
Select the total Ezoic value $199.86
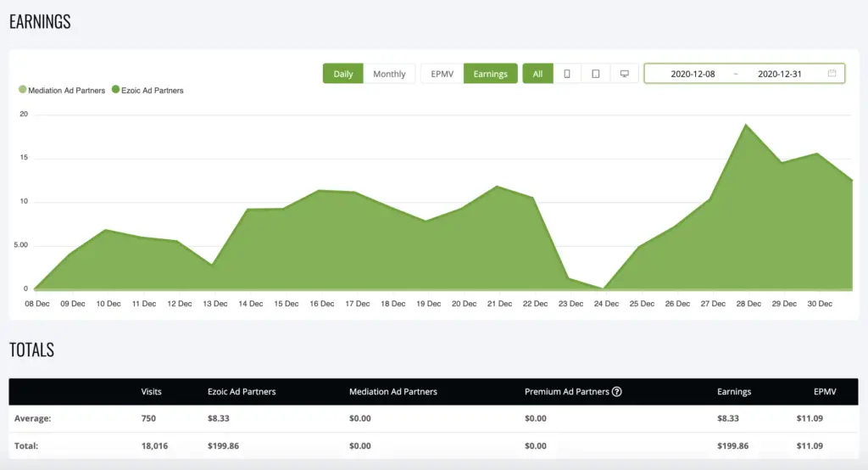(x=223, y=445)
